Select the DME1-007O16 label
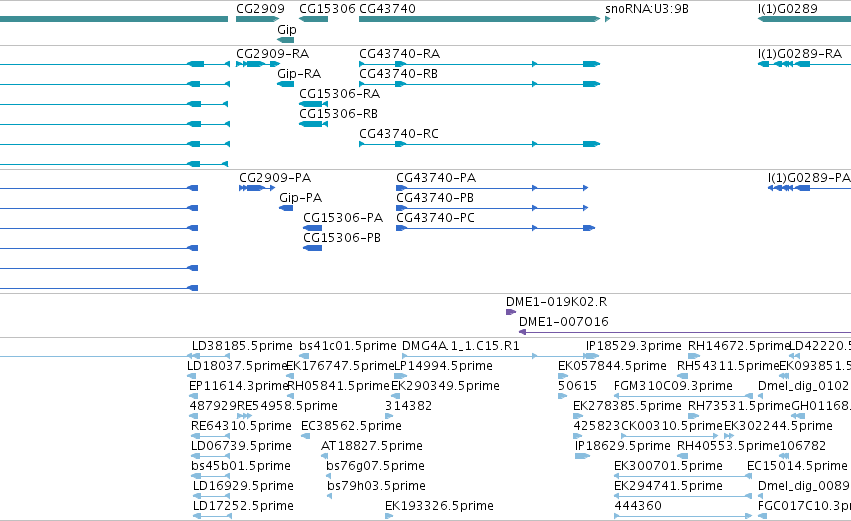This screenshot has height=521, width=851. click(x=563, y=322)
